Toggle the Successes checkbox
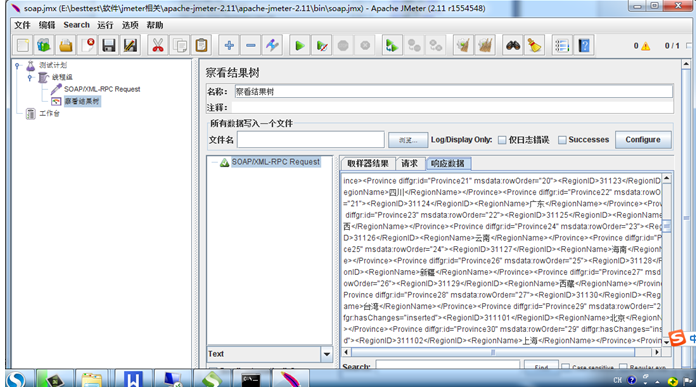The image size is (696, 387). pos(562,140)
